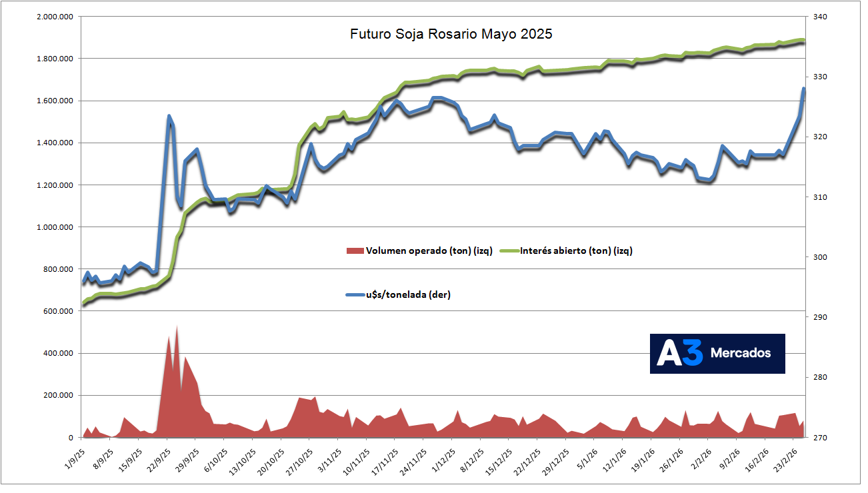Select the 2.000.000 left axis label
This screenshot has height=493, width=868.
pyautogui.click(x=53, y=17)
